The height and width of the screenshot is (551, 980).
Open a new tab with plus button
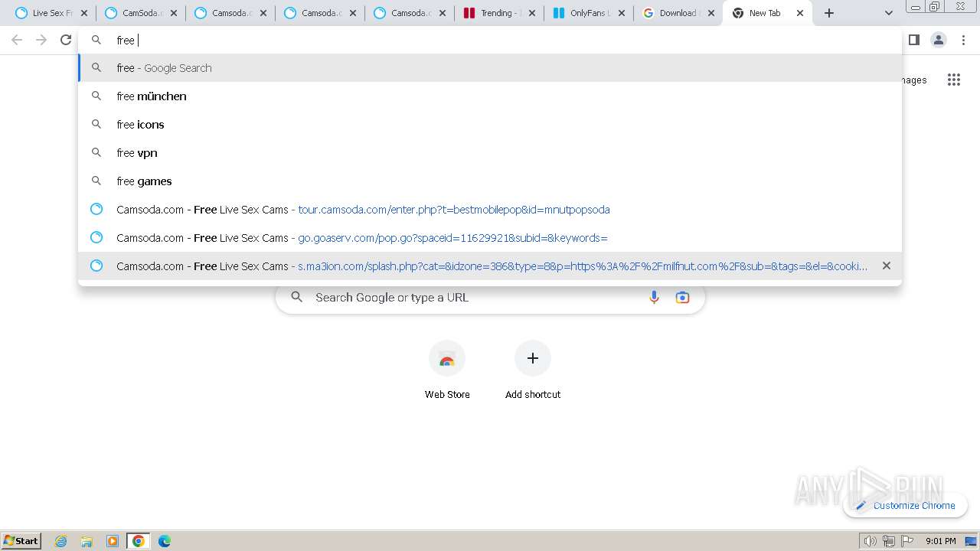click(829, 13)
